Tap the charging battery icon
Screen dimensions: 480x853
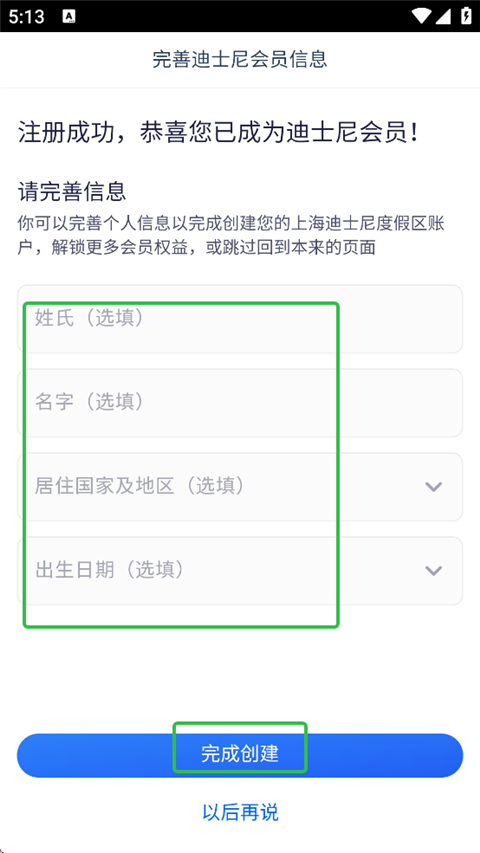click(x=466, y=16)
